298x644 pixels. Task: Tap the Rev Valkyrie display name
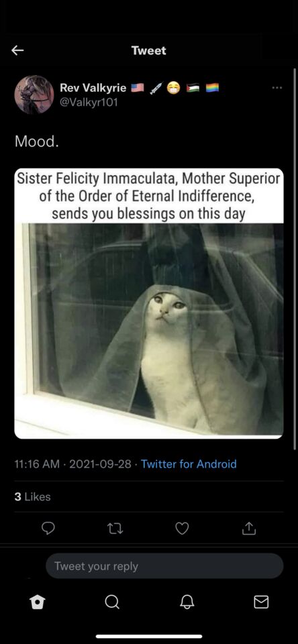pos(93,87)
